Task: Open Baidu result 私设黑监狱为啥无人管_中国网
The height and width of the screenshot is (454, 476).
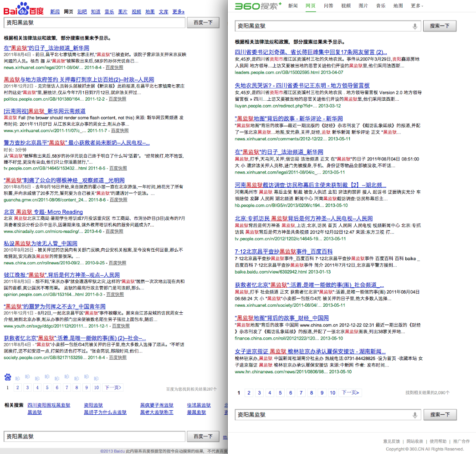Action: pos(41,243)
